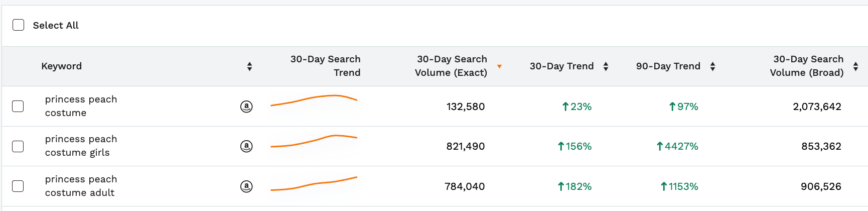Sort by 30-Day Search Volume (Broad) arrows
The height and width of the screenshot is (211, 868).
point(855,66)
